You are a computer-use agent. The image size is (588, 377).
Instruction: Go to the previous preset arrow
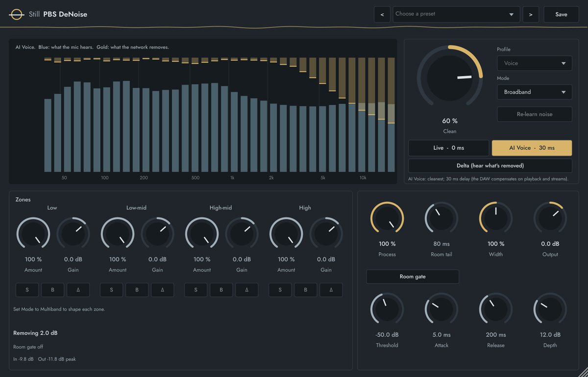(x=382, y=14)
